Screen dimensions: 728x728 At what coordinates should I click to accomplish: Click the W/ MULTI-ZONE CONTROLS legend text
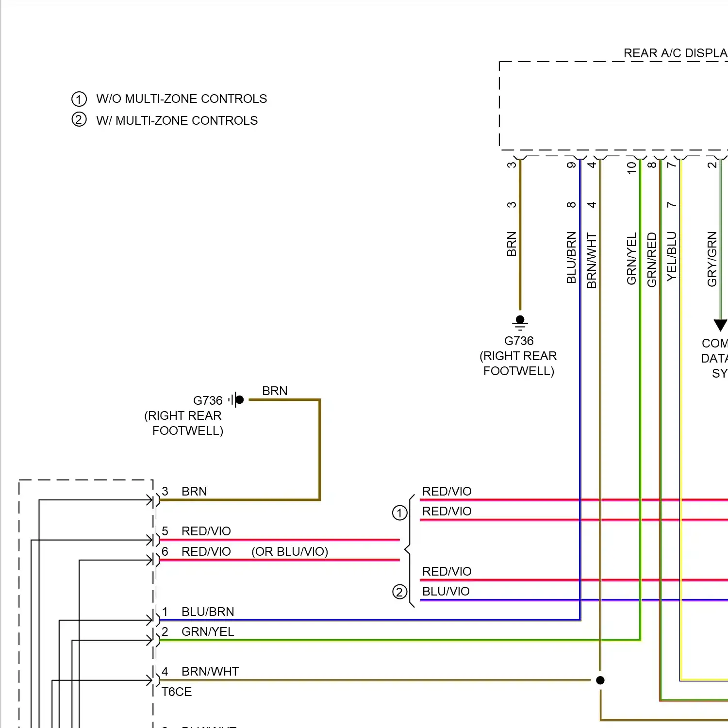(177, 120)
